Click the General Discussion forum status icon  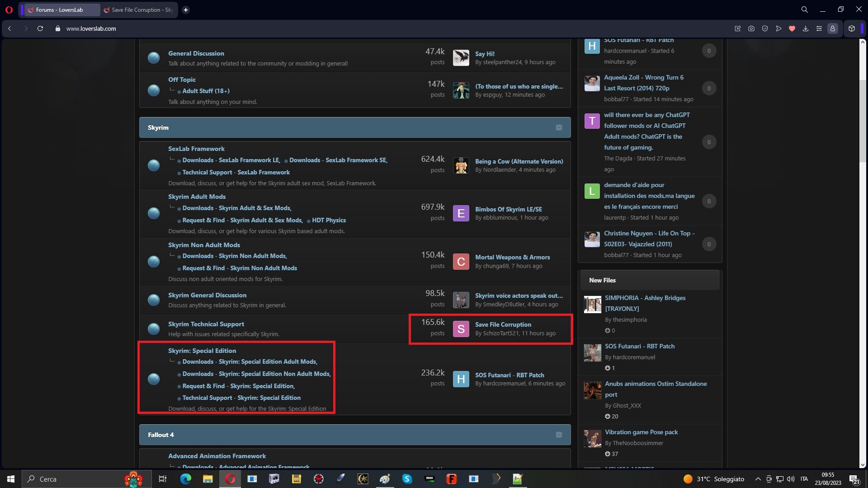(154, 58)
